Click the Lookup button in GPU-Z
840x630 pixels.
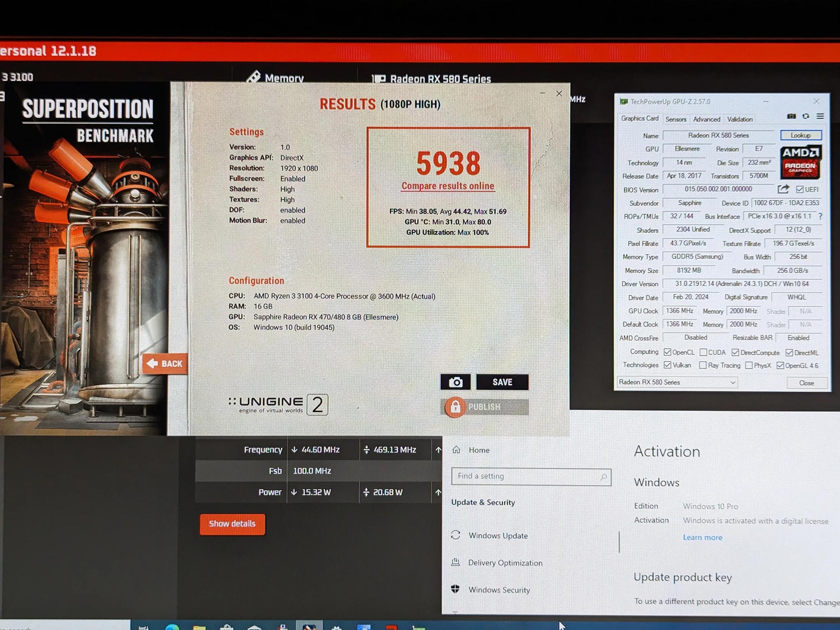[801, 135]
